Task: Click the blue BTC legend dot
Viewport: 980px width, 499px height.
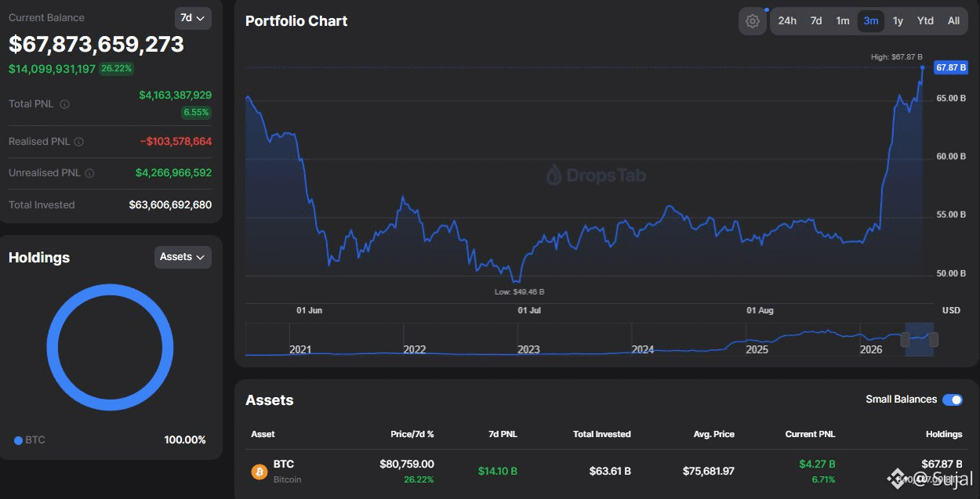Action: pyautogui.click(x=18, y=440)
